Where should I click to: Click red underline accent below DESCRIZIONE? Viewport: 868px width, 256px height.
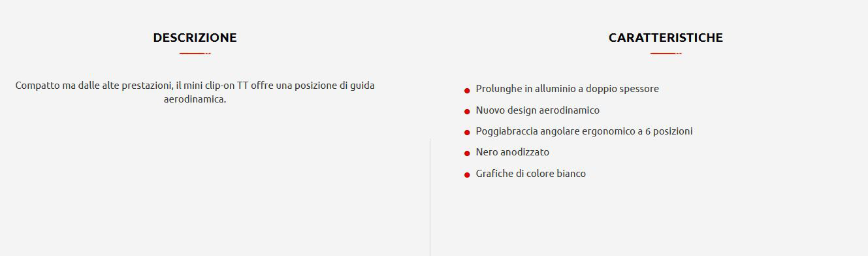point(195,54)
